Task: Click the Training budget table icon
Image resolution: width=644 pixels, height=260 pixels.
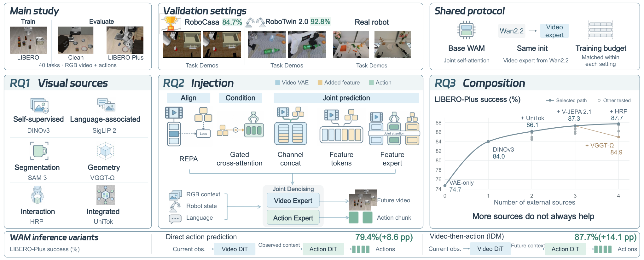Action: point(600,30)
